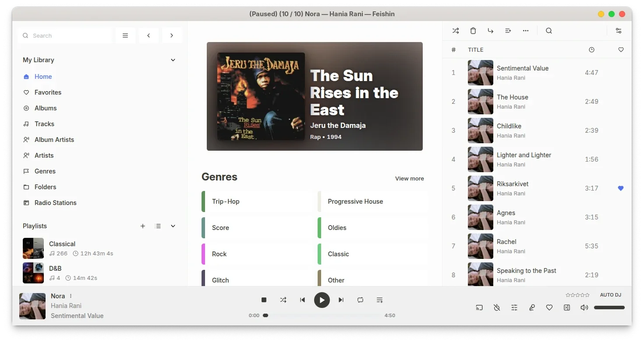This screenshot has height=343, width=644.
Task: Click the now-playing album art thumbnail
Action: pos(32,306)
